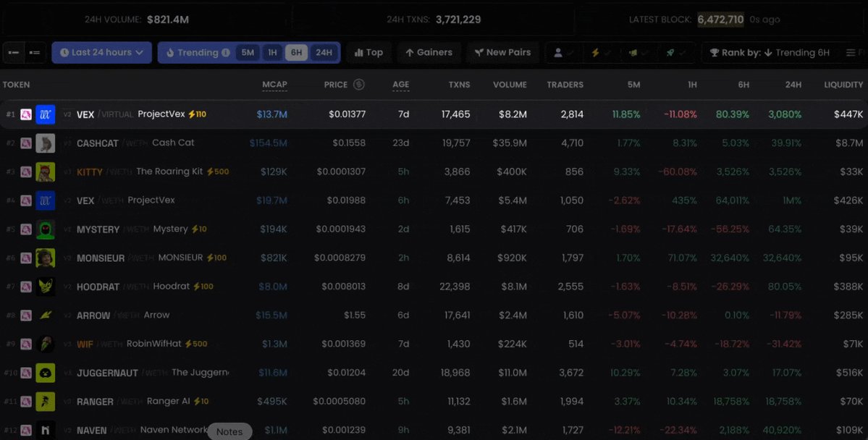
Task: Select the 1H trending timeframe
Action: pyautogui.click(x=272, y=53)
